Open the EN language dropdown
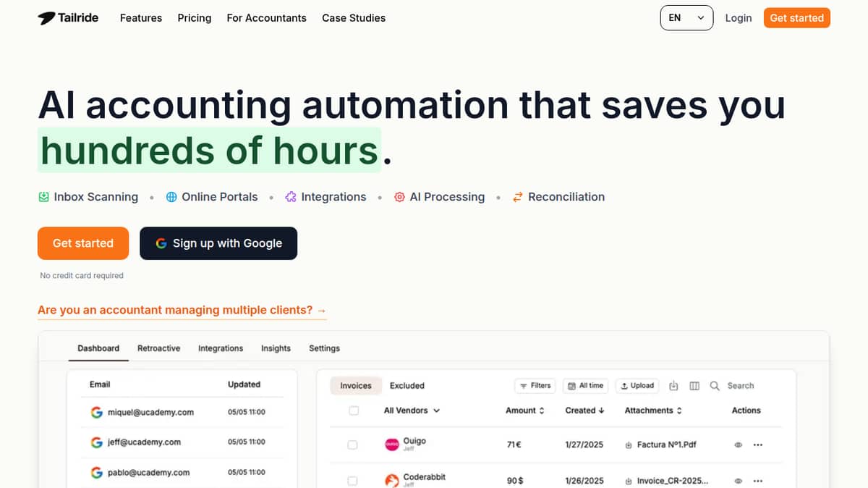Screen dimensions: 868x488 pyautogui.click(x=686, y=18)
